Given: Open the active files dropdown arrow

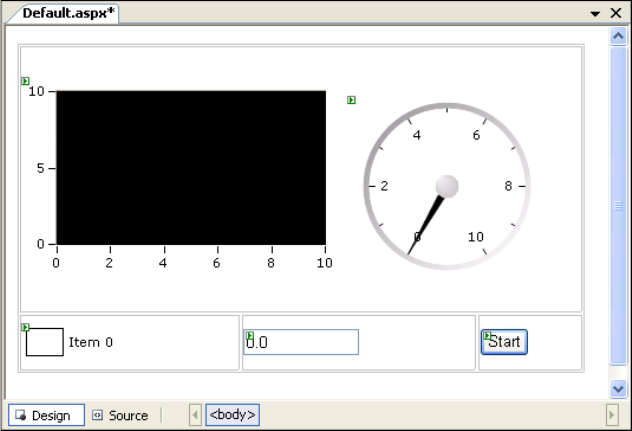Looking at the screenshot, I should [595, 13].
